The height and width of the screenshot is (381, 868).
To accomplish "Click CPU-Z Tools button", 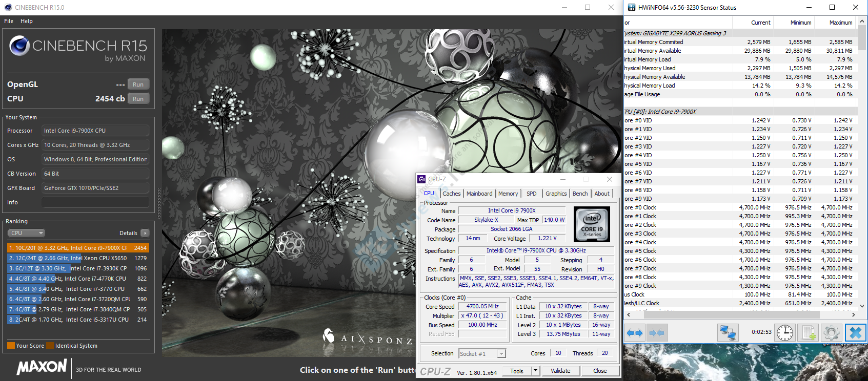I will point(517,371).
